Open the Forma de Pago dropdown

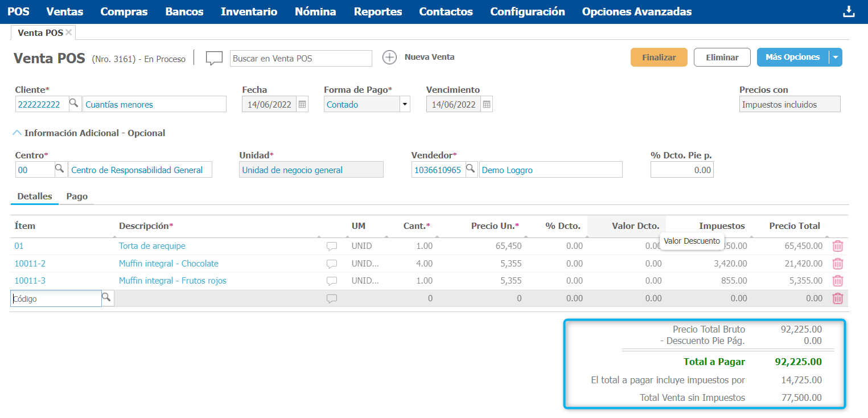coord(405,104)
